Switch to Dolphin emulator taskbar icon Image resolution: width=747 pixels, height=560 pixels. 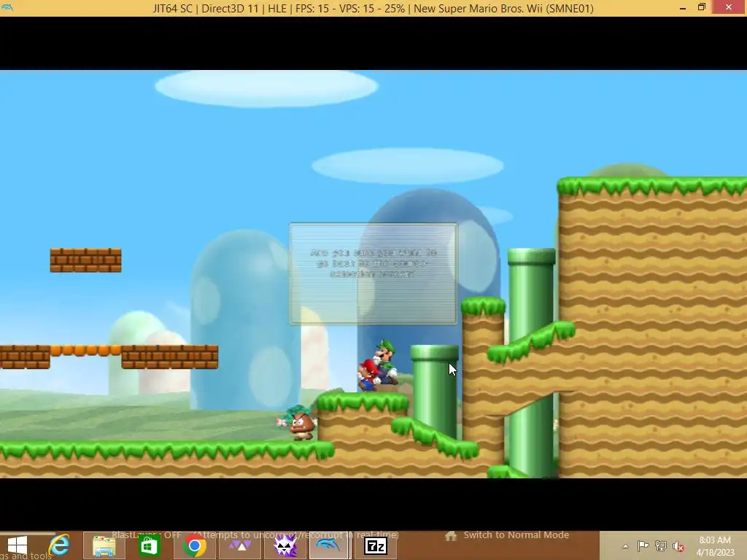(x=329, y=545)
